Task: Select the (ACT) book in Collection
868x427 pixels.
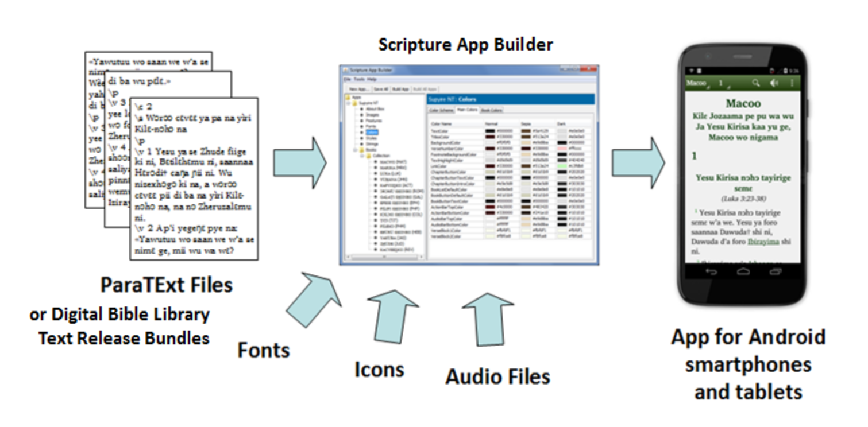Action: [x=395, y=185]
